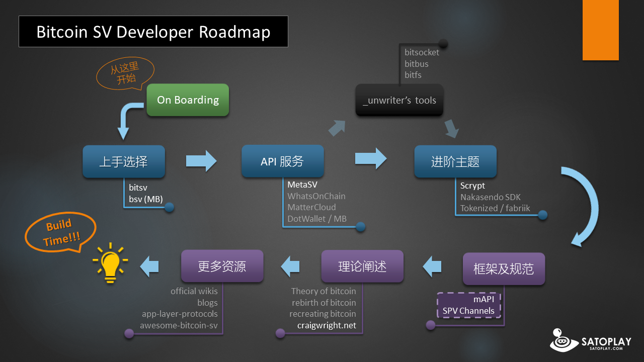
Task: Click recreating bitcoin entry
Action: coord(323,314)
